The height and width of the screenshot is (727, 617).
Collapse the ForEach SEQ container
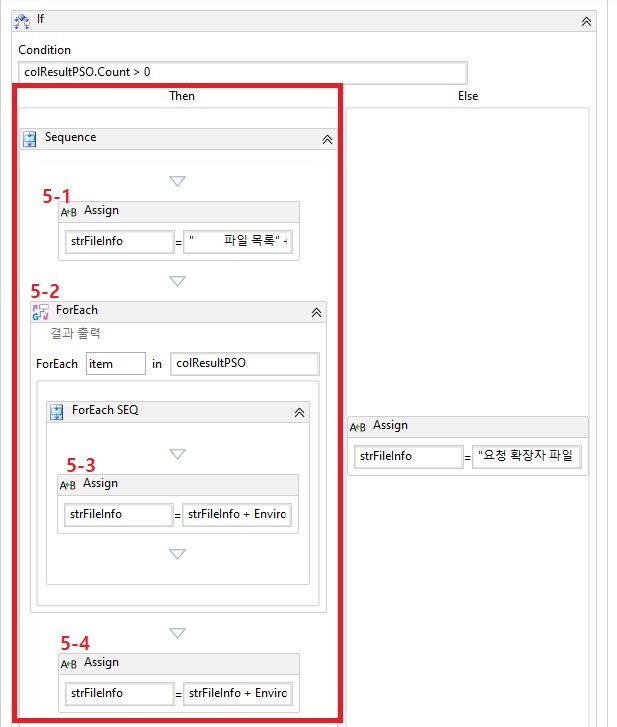[x=298, y=412]
